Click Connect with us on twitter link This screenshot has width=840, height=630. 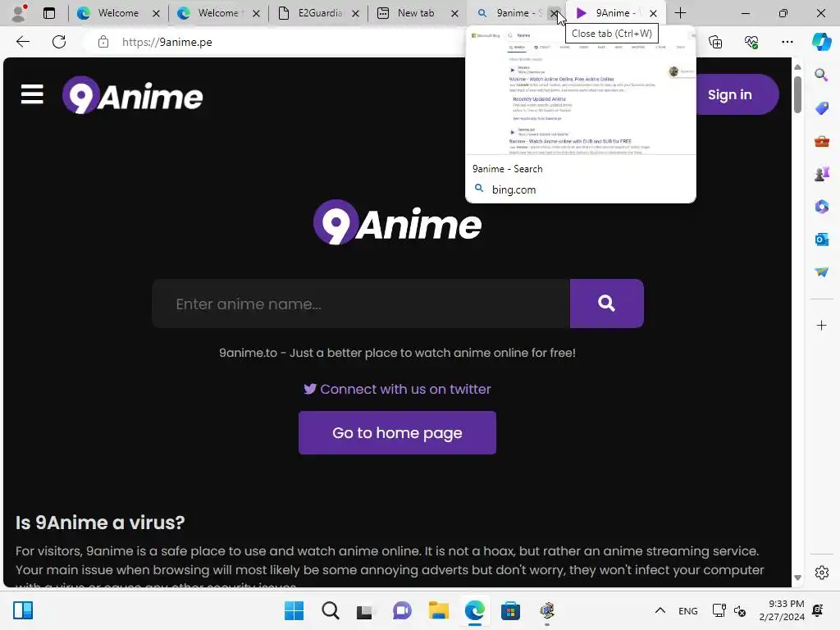(x=397, y=389)
